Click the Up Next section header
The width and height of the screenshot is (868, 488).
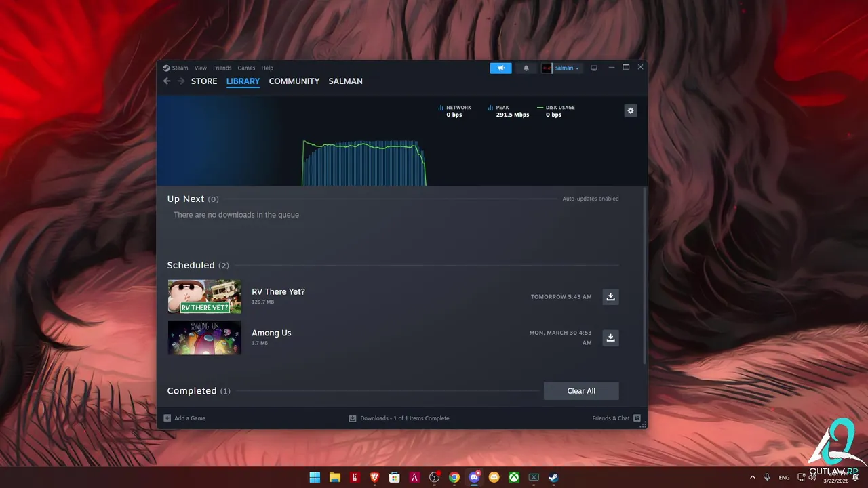[193, 199]
